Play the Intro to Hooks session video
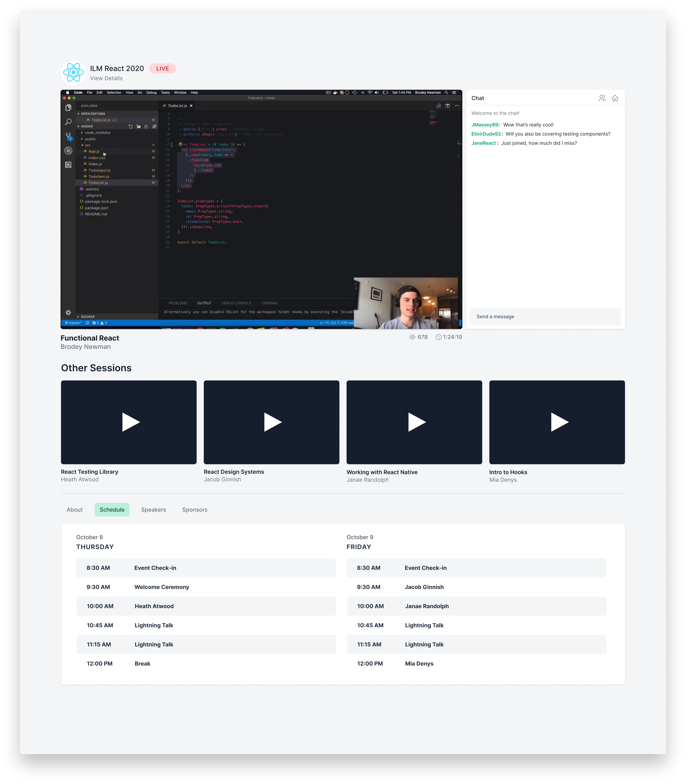Image resolution: width=686 pixels, height=784 pixels. coord(557,422)
